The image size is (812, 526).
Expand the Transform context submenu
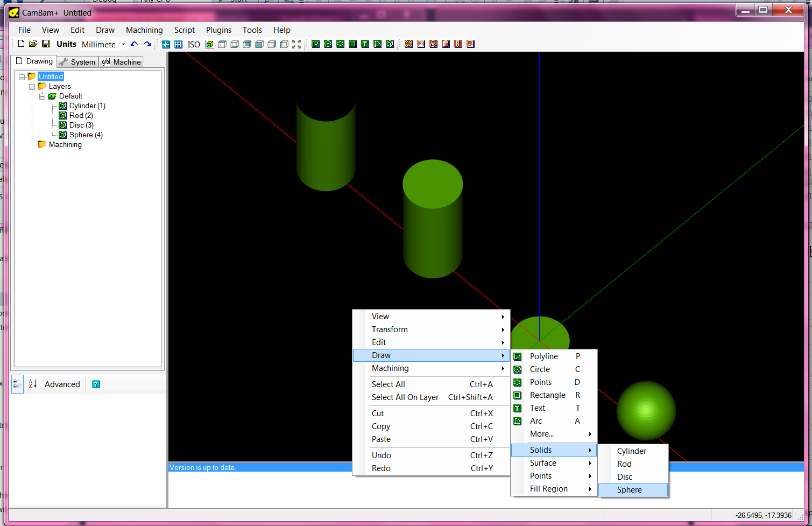(x=431, y=329)
